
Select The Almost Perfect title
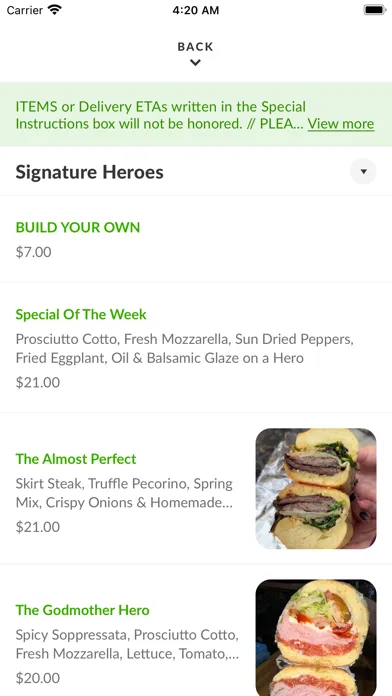(x=76, y=459)
